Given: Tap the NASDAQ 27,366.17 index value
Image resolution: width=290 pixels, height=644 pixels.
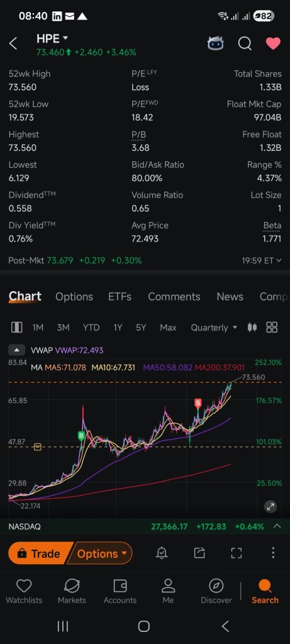Looking at the screenshot, I should [170, 526].
